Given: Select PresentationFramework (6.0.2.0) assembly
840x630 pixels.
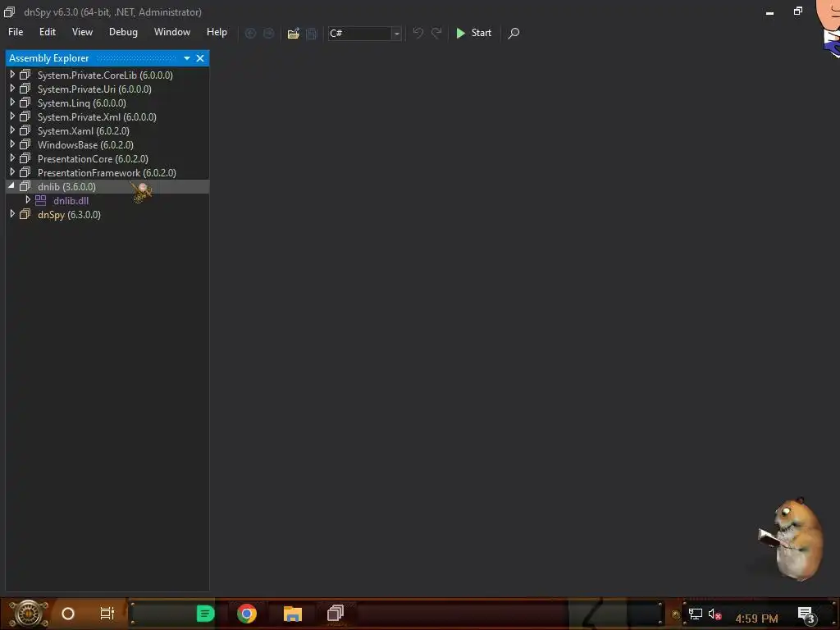Looking at the screenshot, I should tap(107, 172).
